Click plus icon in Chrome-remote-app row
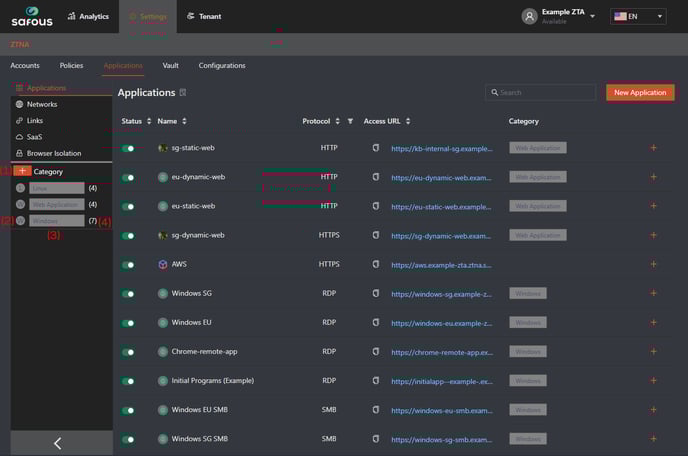 click(653, 352)
